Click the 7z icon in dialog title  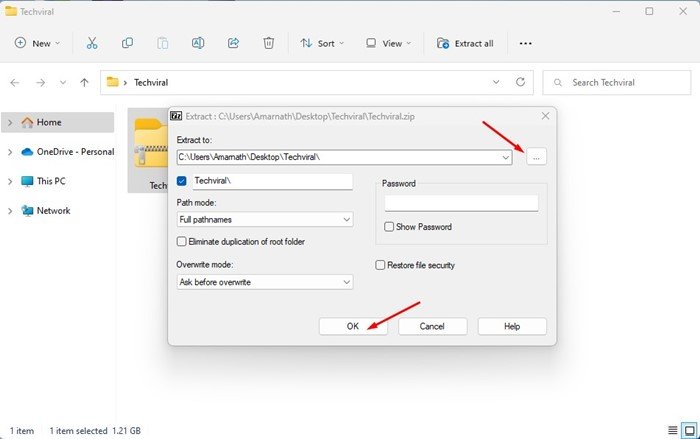coord(176,116)
